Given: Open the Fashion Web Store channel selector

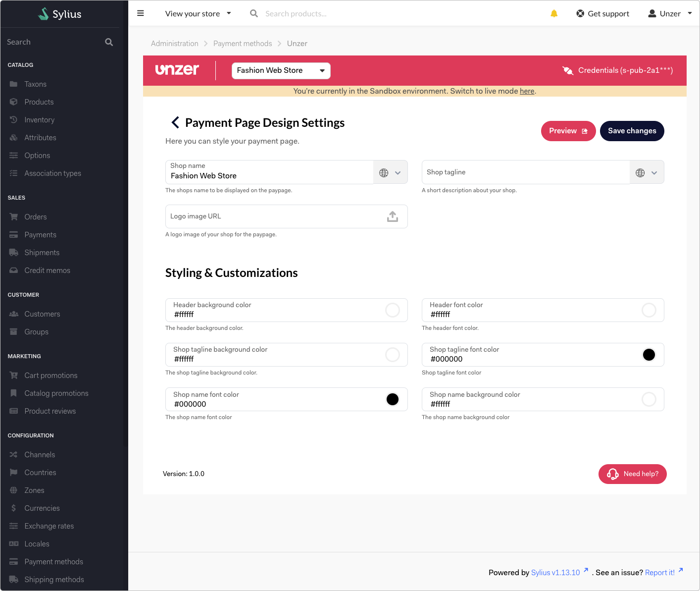Looking at the screenshot, I should point(281,71).
